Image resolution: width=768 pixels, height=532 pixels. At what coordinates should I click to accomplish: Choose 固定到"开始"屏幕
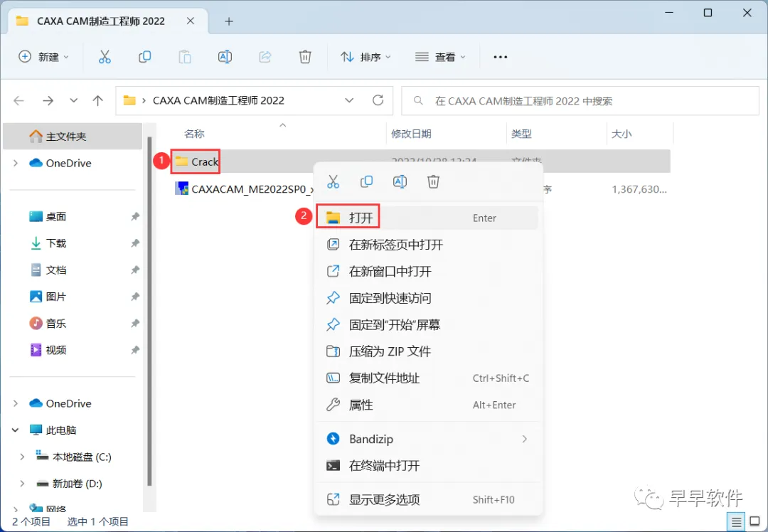427,325
